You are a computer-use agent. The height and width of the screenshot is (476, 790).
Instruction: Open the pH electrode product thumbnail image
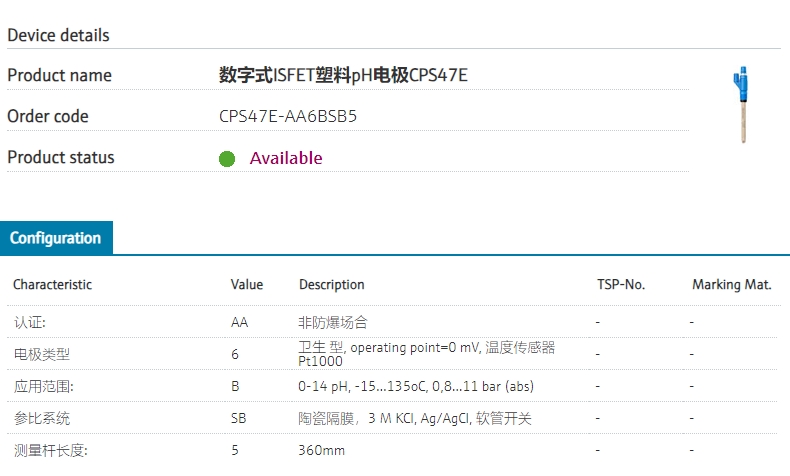pyautogui.click(x=740, y=104)
